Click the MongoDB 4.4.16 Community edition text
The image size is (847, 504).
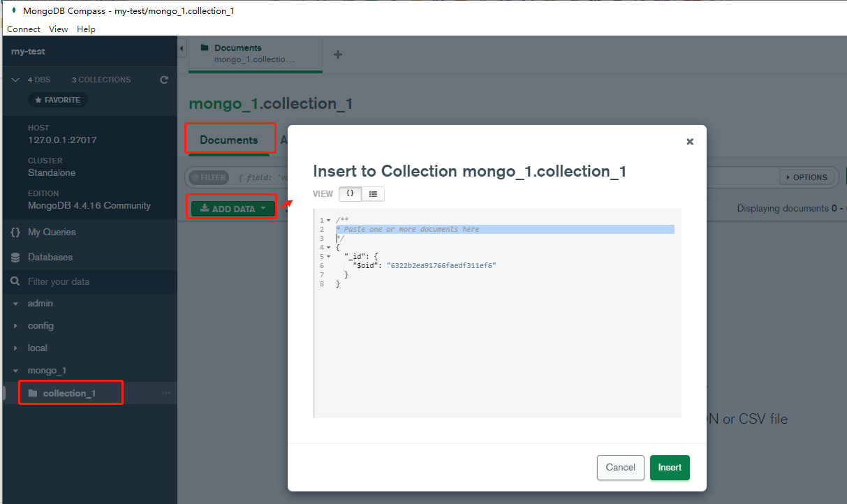point(89,206)
